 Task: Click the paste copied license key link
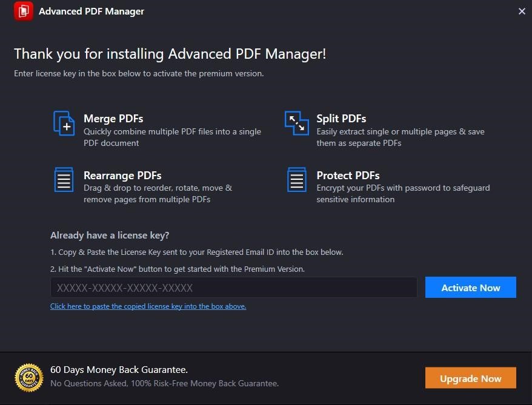point(148,306)
